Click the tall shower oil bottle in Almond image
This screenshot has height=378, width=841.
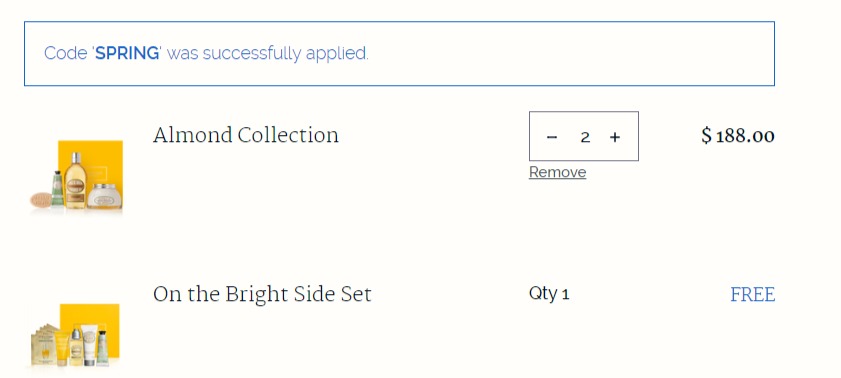point(76,181)
